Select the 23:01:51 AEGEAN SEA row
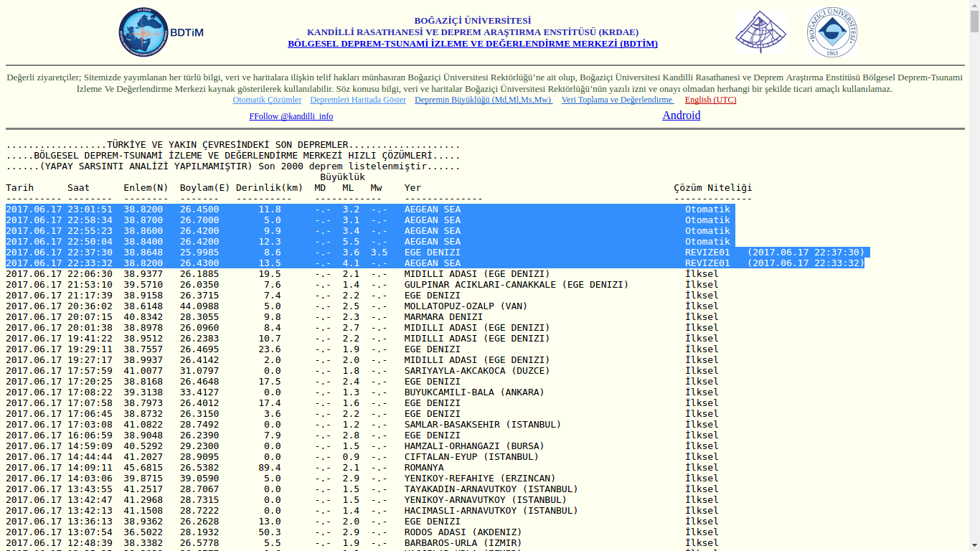The height and width of the screenshot is (551, 980). click(370, 209)
